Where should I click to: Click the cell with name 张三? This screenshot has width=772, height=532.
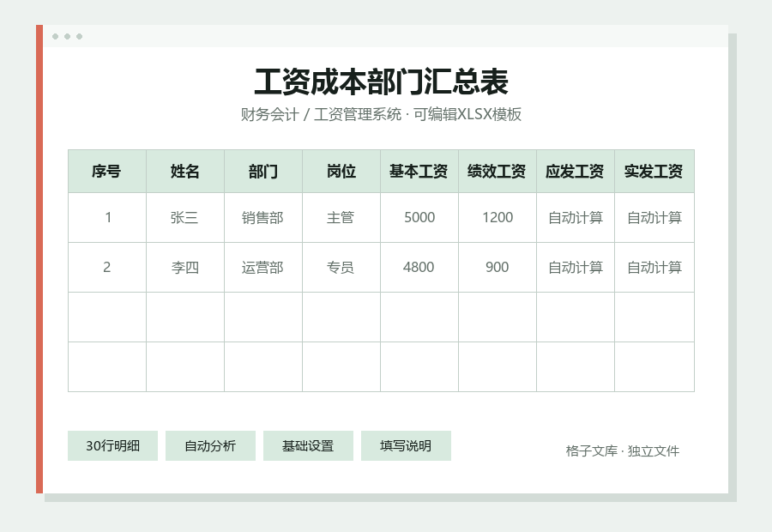[x=185, y=218]
